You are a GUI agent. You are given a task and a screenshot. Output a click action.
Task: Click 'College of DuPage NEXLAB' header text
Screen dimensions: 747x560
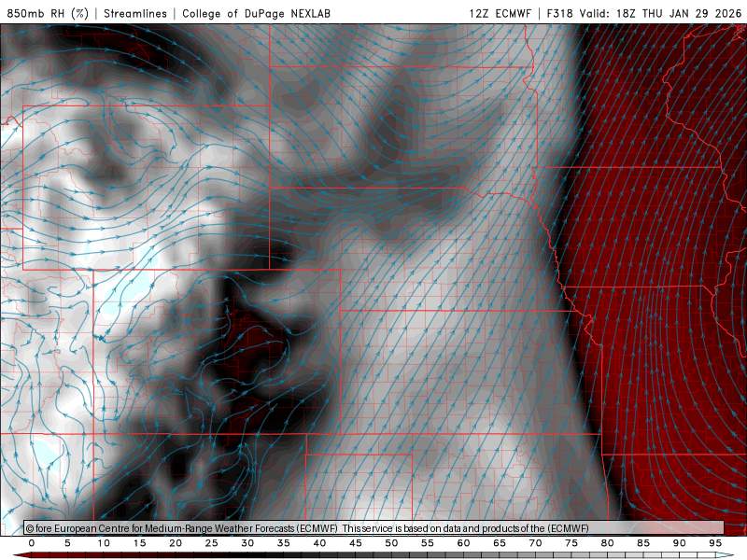(256, 13)
